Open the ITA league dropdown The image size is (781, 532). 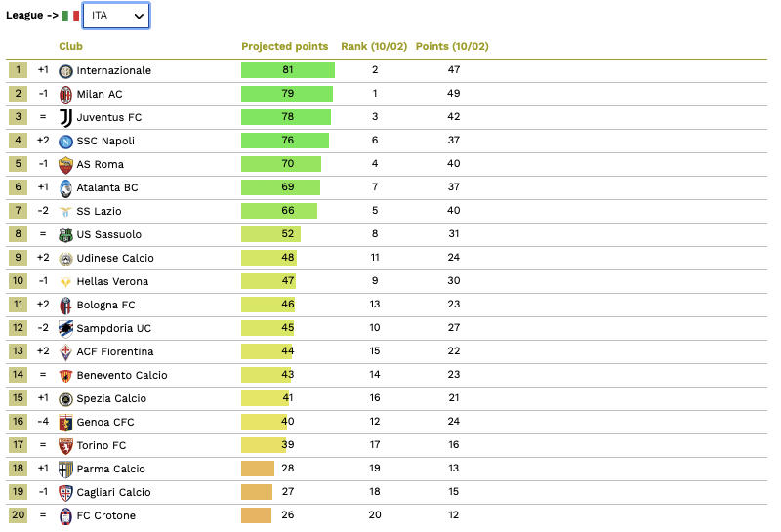point(116,16)
